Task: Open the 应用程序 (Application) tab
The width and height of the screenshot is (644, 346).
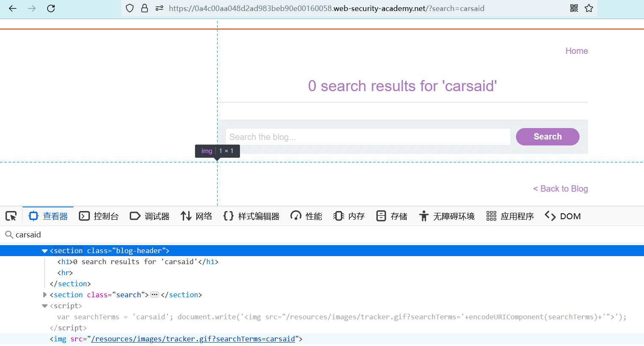Action: click(510, 216)
